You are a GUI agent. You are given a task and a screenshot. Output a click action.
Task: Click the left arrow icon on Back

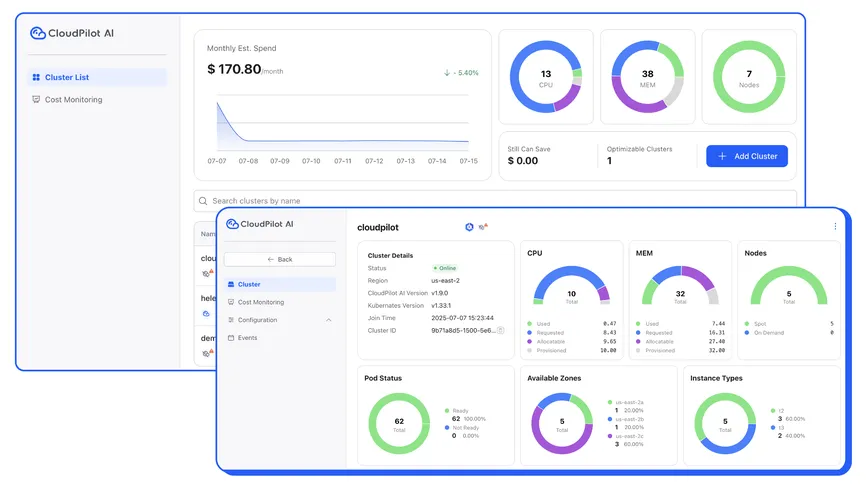pos(271,259)
